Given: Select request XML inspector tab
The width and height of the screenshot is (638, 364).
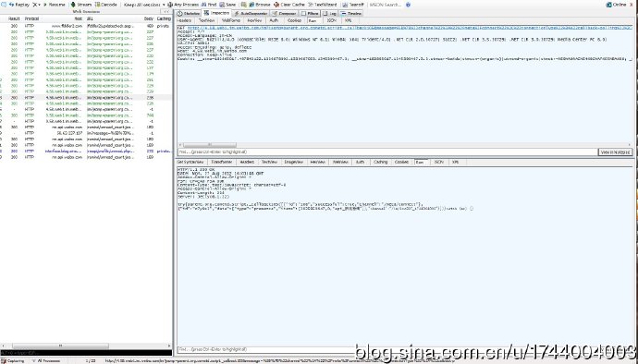Looking at the screenshot, I should (348, 20).
